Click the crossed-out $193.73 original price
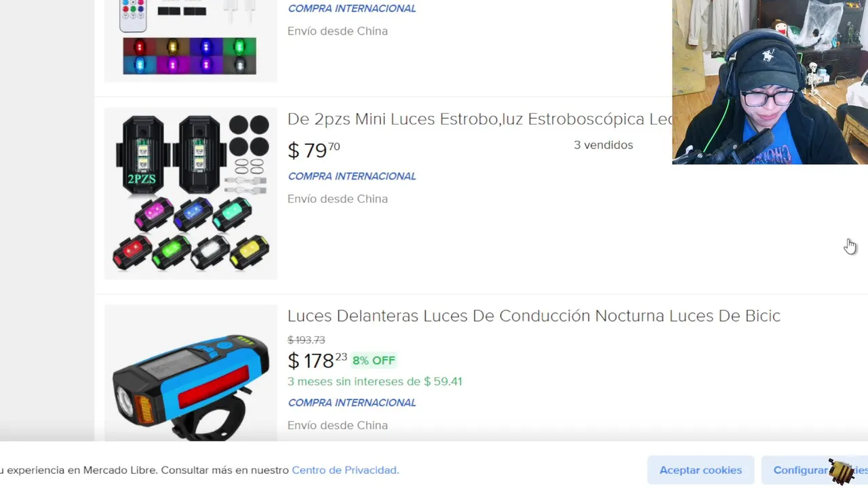 307,340
